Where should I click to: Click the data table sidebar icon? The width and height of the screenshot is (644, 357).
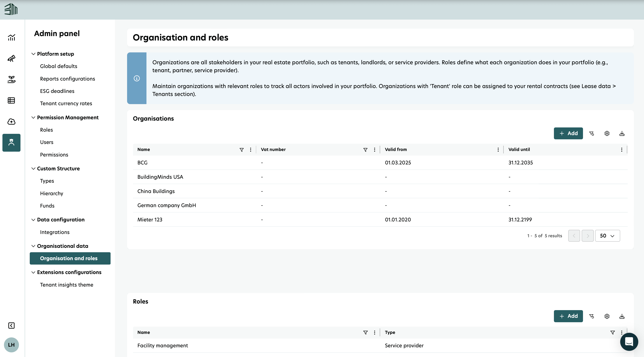click(x=11, y=100)
